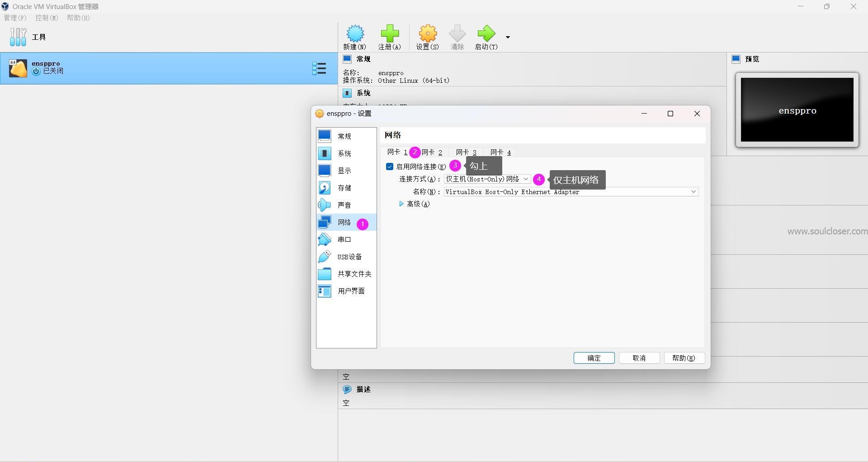868x462 pixels.
Task: Click the ensppro preview thumbnail
Action: pyautogui.click(x=797, y=110)
